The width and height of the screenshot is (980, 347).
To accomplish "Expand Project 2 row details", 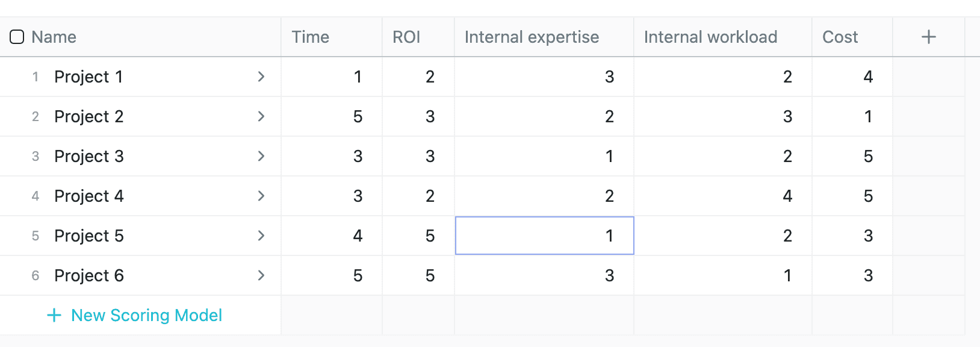I will point(261,116).
